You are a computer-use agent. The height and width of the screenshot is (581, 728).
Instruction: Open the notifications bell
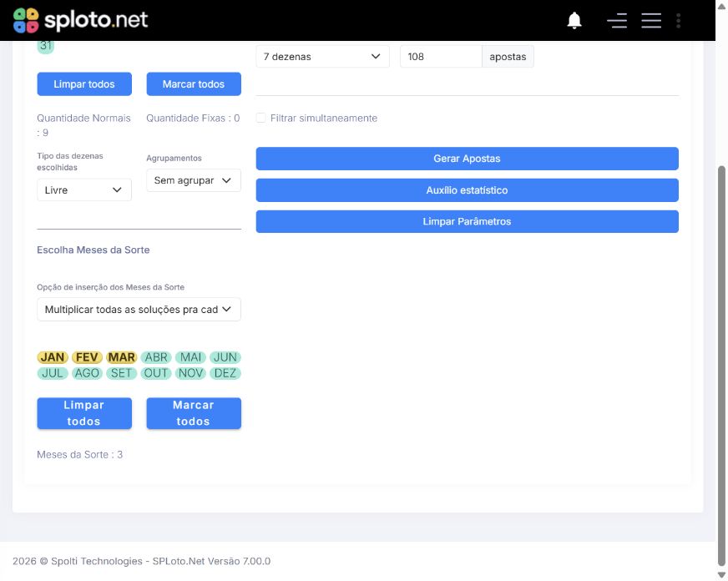click(x=574, y=20)
